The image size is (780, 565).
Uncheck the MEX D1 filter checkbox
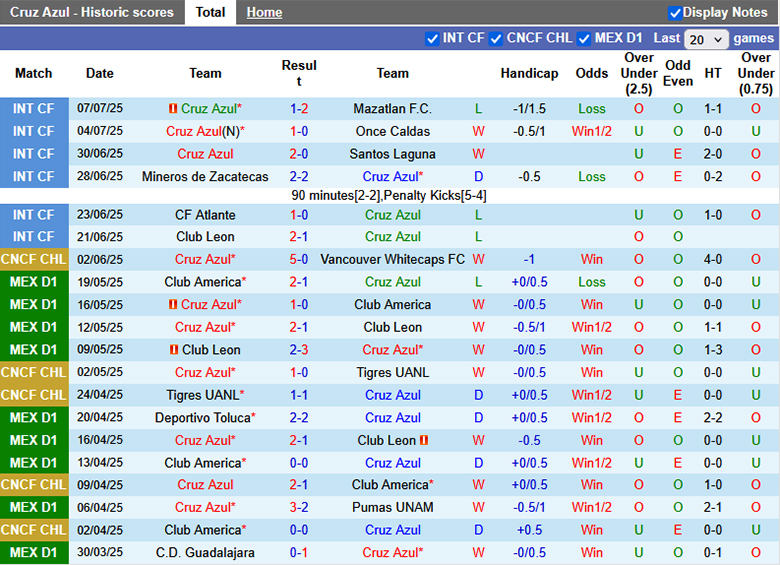tap(584, 39)
